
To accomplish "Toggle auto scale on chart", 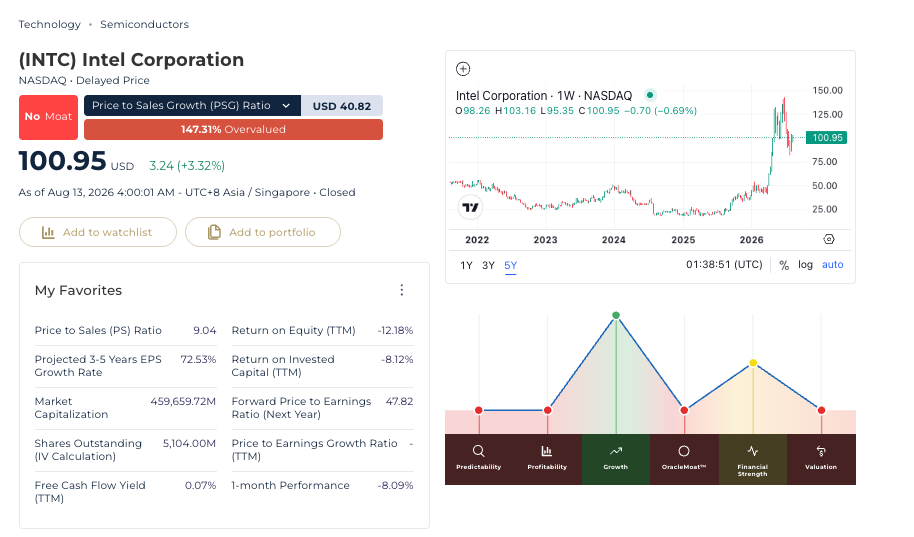I will coord(832,265).
